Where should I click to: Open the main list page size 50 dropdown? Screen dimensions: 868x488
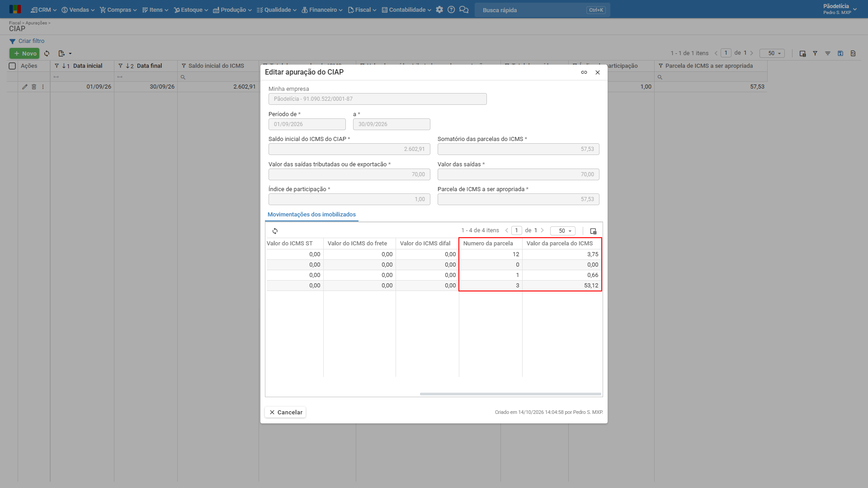click(772, 53)
